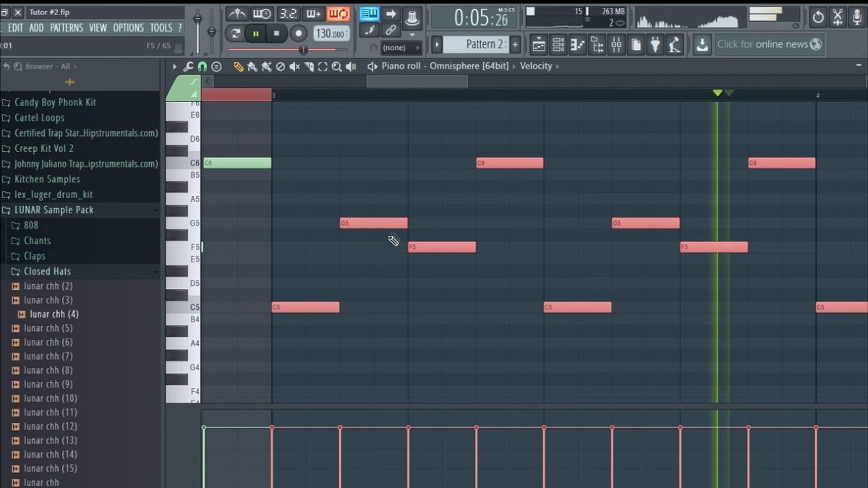Screen dimensions: 868x488
Task: Click the multilink to controllers knob icon
Action: pos(412,17)
